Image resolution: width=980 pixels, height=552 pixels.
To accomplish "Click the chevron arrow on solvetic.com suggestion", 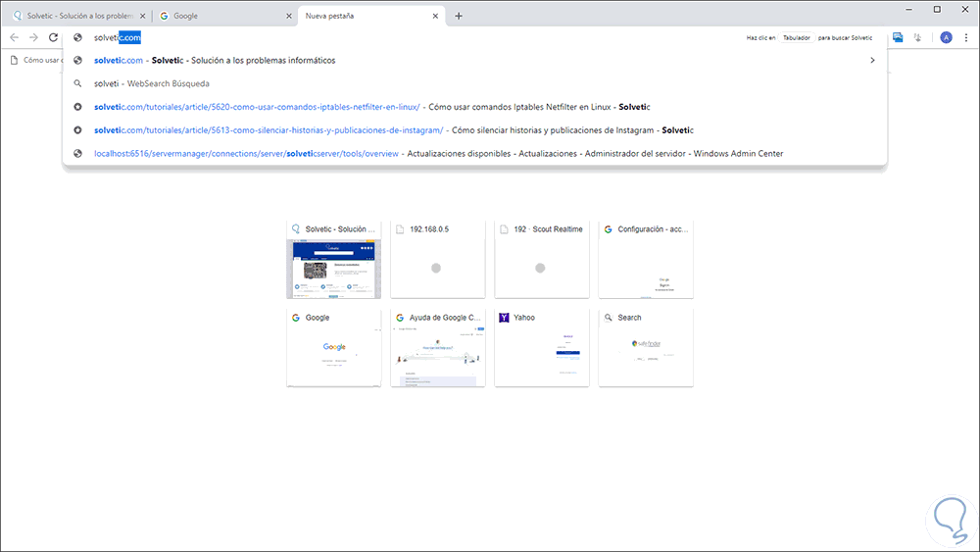I will point(872,61).
